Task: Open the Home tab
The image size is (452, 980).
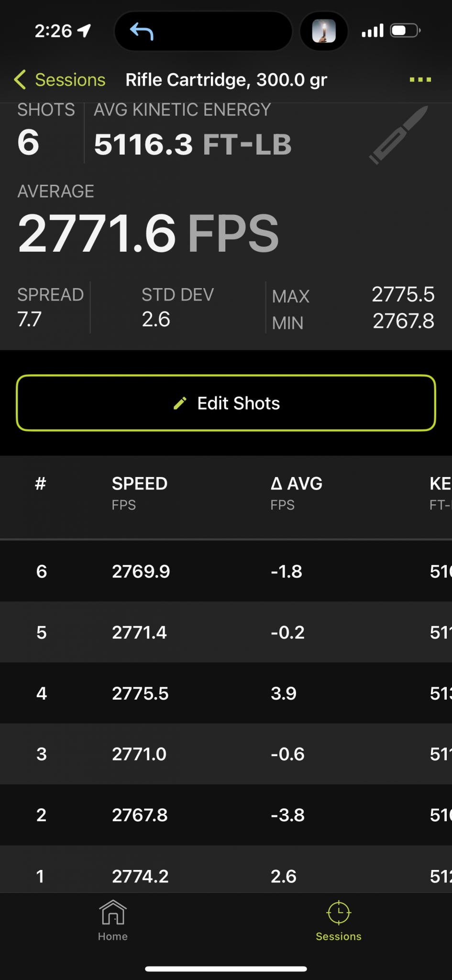Action: [x=113, y=920]
